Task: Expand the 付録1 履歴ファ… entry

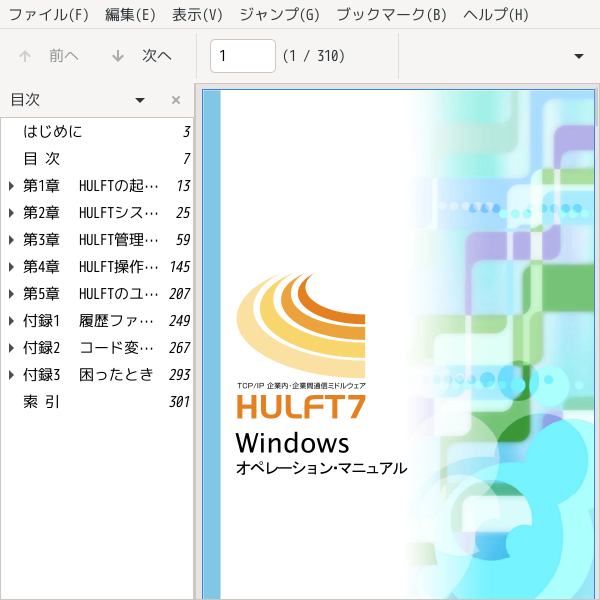Action: (x=11, y=321)
